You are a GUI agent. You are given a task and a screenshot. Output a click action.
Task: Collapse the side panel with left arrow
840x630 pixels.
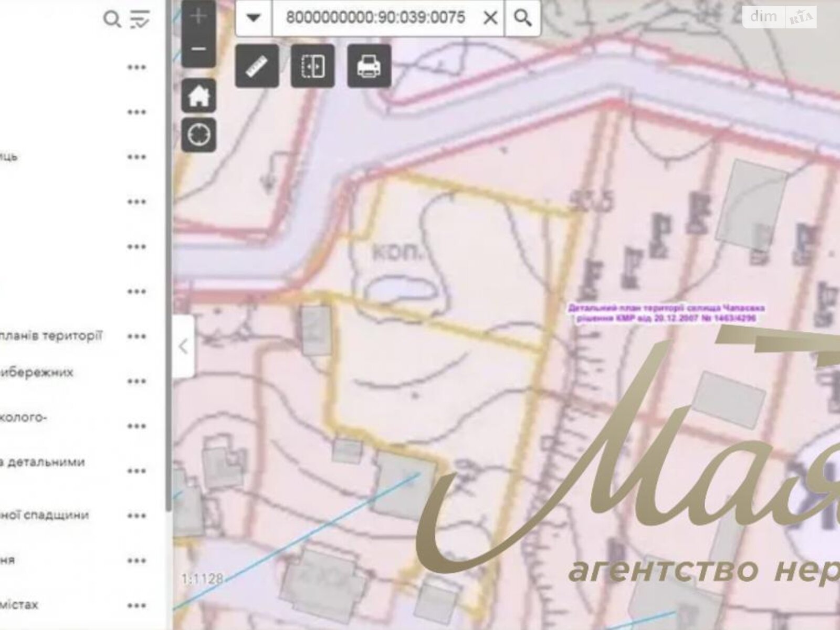point(183,346)
